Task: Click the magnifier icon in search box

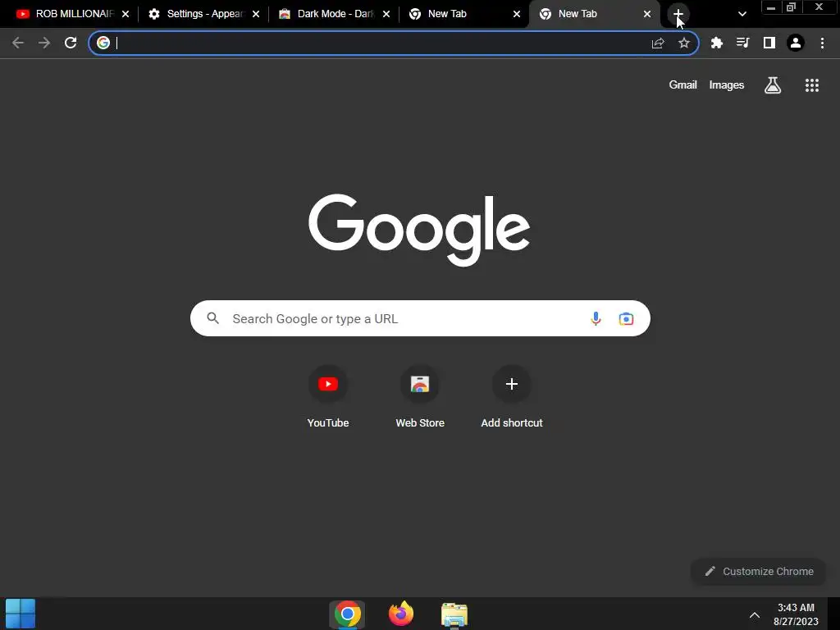Action: 213,318
